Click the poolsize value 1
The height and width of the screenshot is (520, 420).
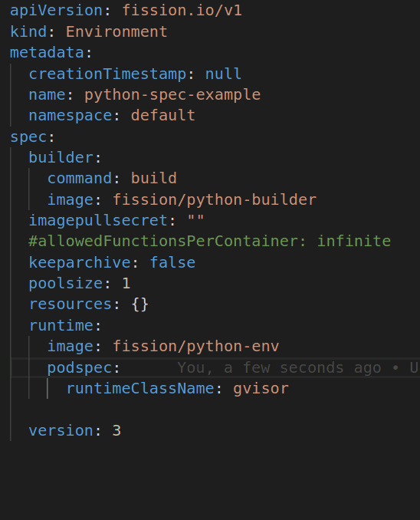point(126,284)
